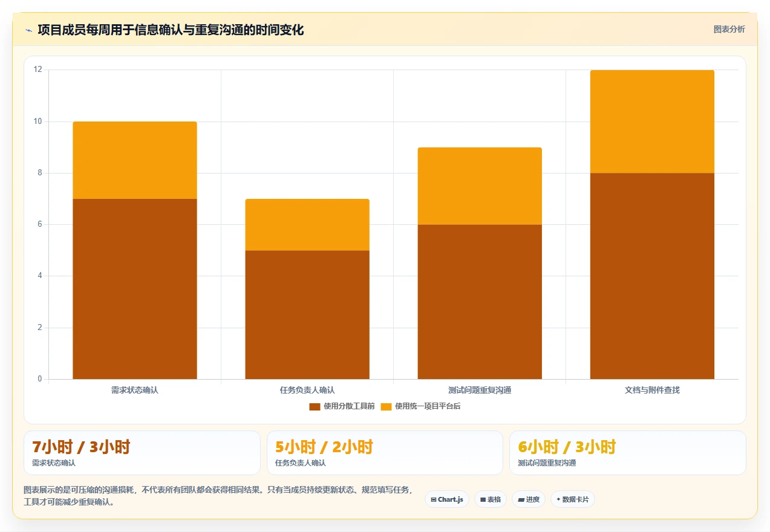Image resolution: width=770 pixels, height=532 pixels.
Task: Select the orange bar segment for 需求状态确认
Action: [135, 160]
